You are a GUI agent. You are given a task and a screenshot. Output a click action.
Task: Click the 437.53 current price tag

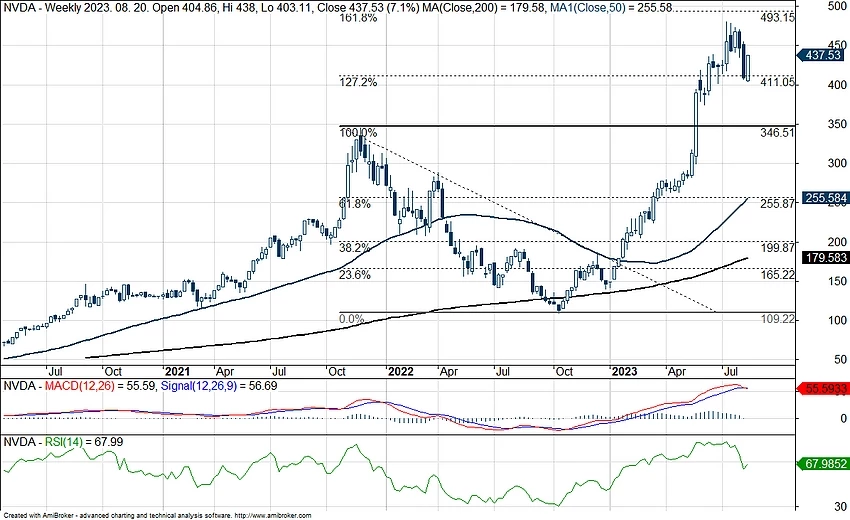tap(821, 55)
